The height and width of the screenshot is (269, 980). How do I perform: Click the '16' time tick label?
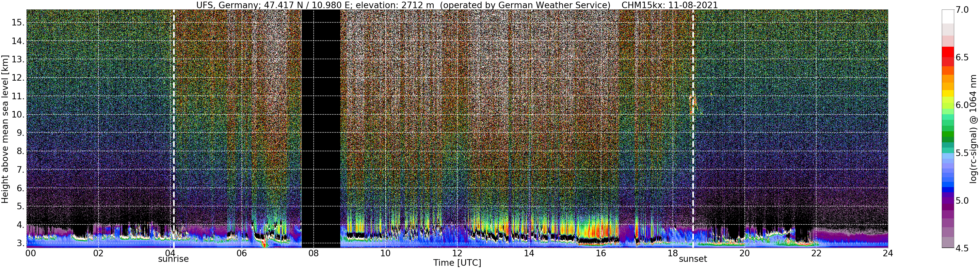pos(601,253)
